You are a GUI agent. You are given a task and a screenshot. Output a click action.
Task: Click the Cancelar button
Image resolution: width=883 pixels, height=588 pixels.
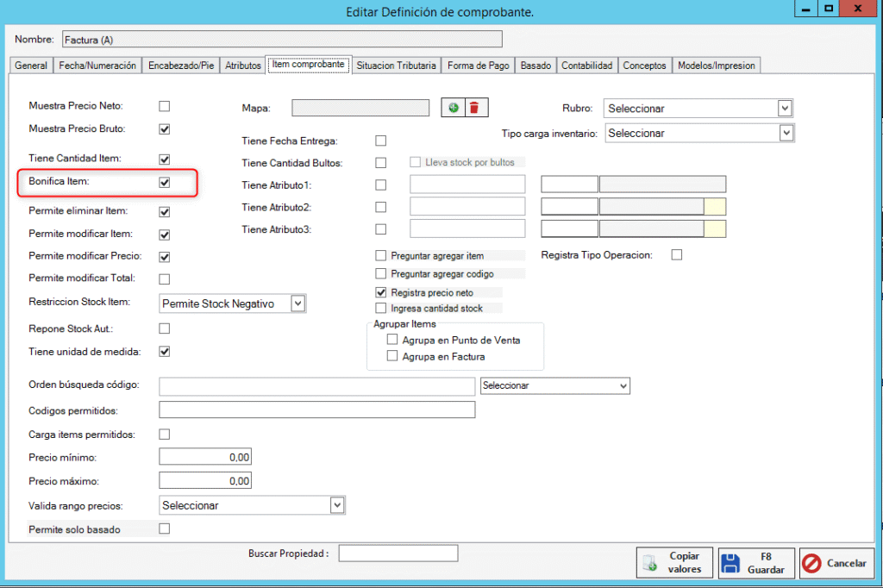click(836, 564)
